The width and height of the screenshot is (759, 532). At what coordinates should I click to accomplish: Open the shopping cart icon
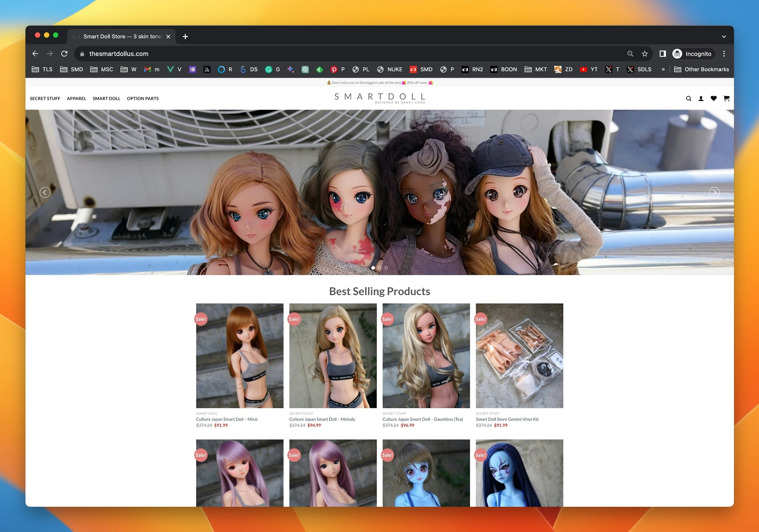coord(727,98)
